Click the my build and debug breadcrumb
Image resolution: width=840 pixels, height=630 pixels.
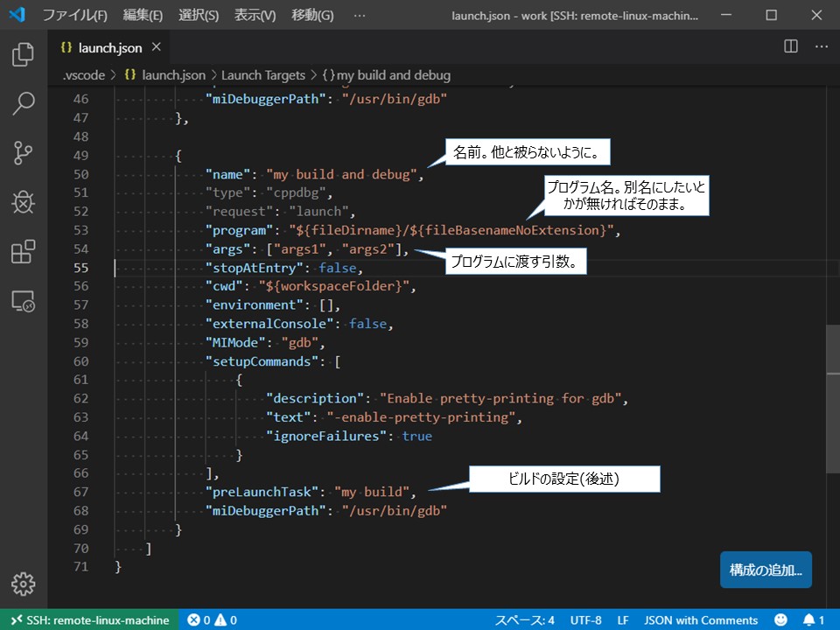(387, 75)
